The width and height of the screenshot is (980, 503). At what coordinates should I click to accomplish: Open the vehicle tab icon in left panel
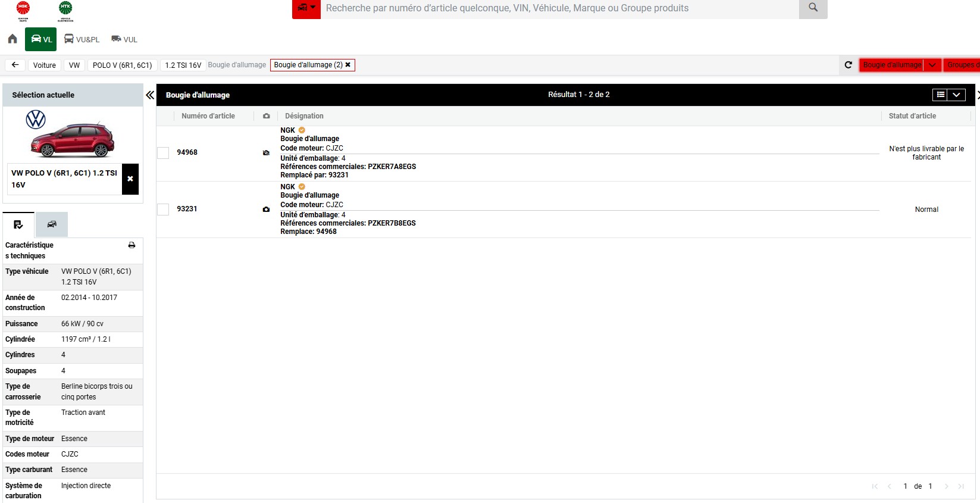tap(52, 224)
